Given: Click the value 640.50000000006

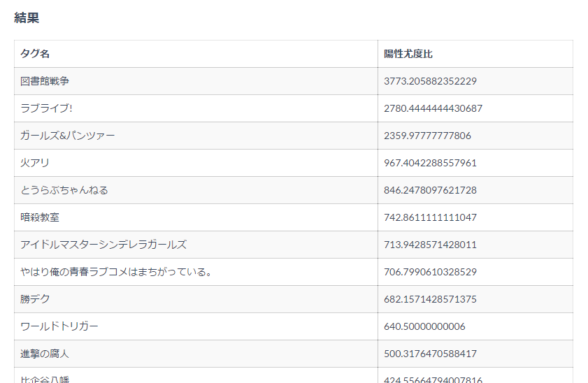Looking at the screenshot, I should coord(424,327).
